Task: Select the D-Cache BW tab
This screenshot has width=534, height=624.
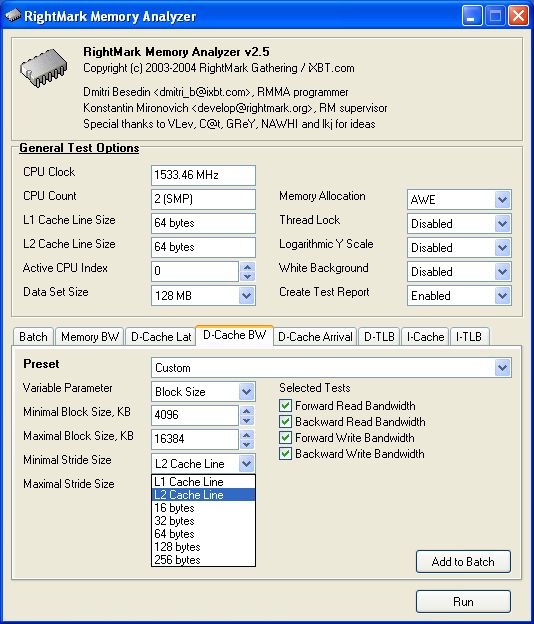Action: pos(234,335)
